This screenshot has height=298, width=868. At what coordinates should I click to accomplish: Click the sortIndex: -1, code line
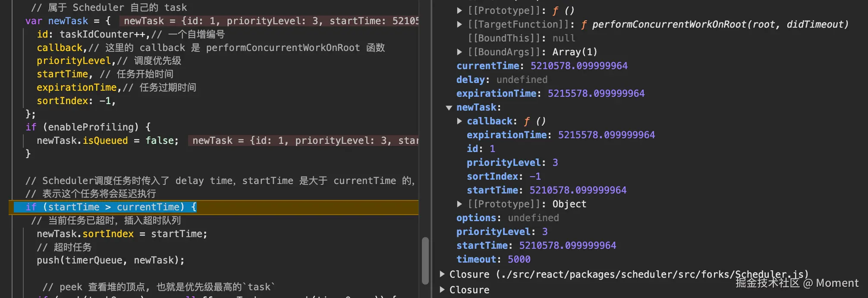tap(76, 101)
